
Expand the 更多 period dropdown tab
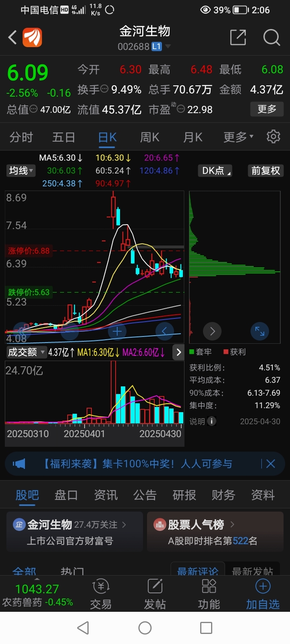coord(238,137)
